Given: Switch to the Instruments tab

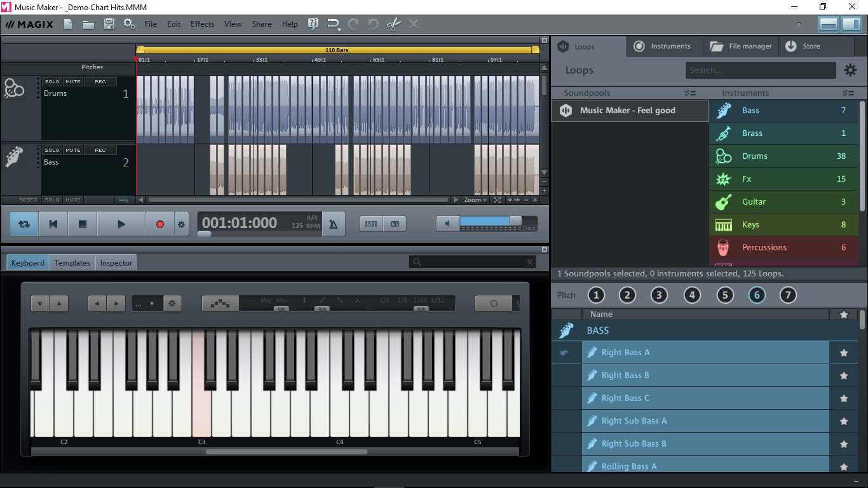Looking at the screenshot, I should [x=664, y=46].
